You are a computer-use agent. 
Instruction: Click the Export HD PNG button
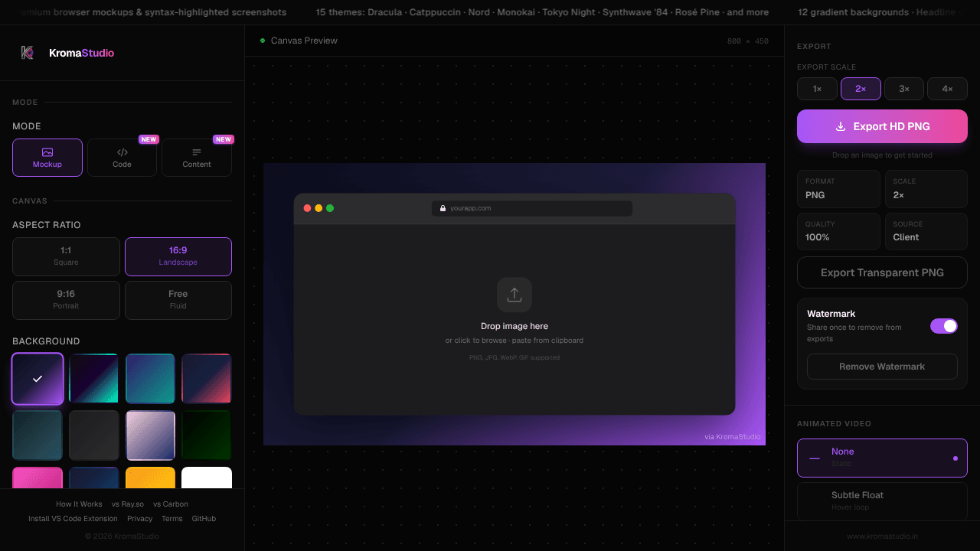point(882,126)
